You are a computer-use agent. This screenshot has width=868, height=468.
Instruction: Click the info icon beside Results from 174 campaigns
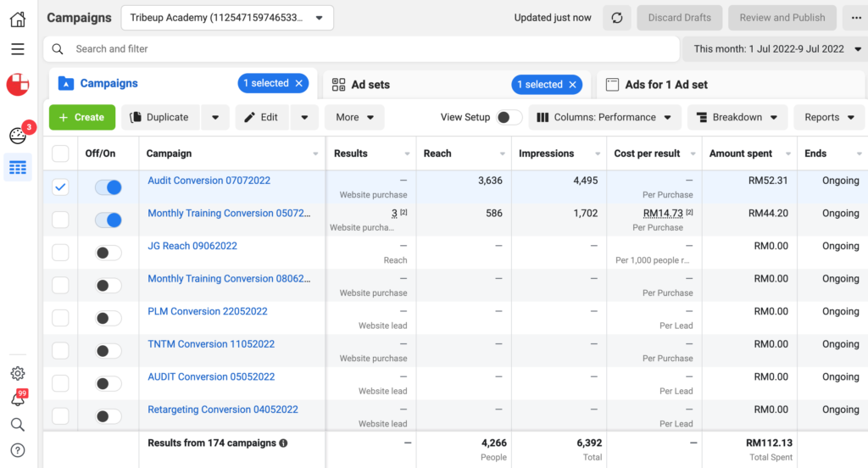pyautogui.click(x=283, y=443)
